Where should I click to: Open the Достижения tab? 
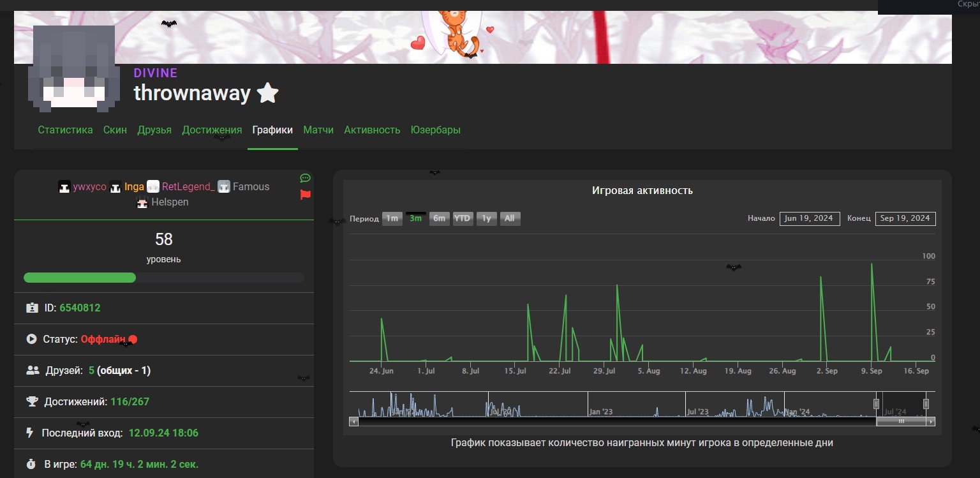tap(212, 130)
